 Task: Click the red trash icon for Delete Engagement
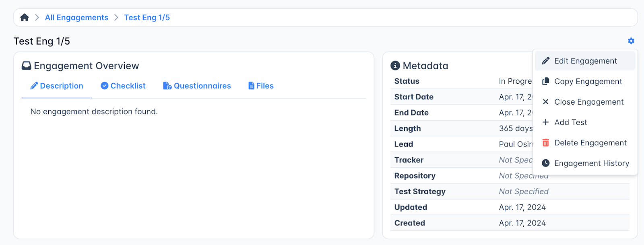545,143
